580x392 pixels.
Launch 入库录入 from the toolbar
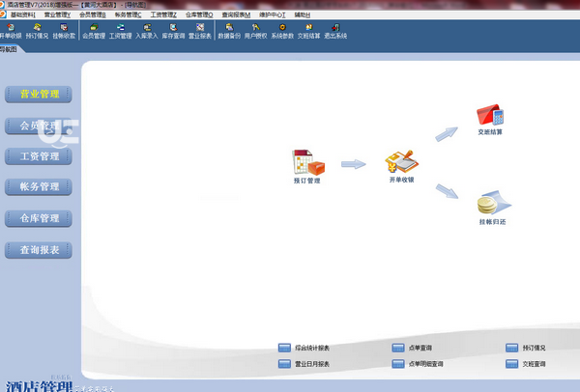click(x=147, y=31)
